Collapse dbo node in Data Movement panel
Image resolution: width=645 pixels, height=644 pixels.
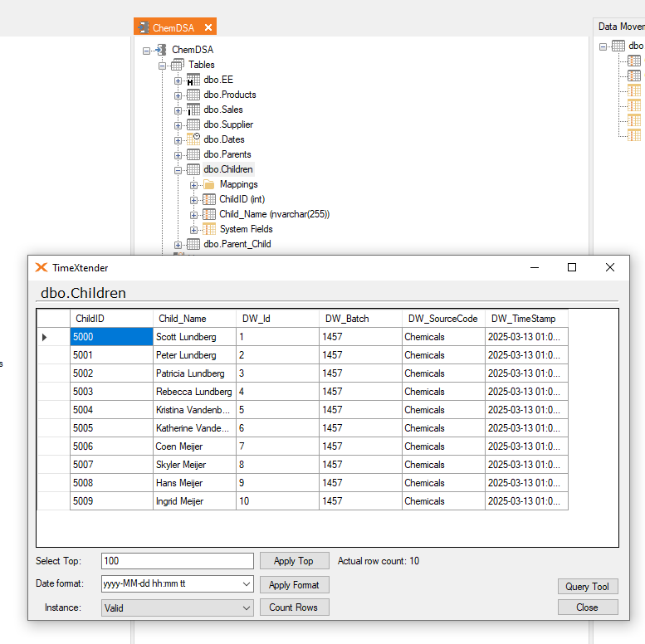pyautogui.click(x=603, y=46)
